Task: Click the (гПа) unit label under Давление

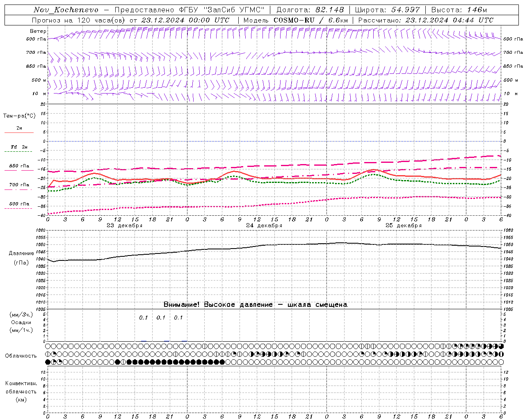Action: point(21,263)
